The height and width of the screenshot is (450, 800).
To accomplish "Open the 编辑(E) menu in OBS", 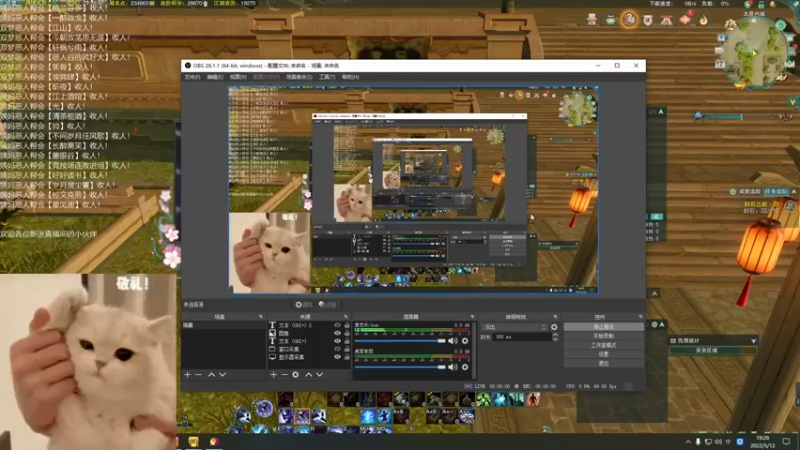I will tap(215, 77).
